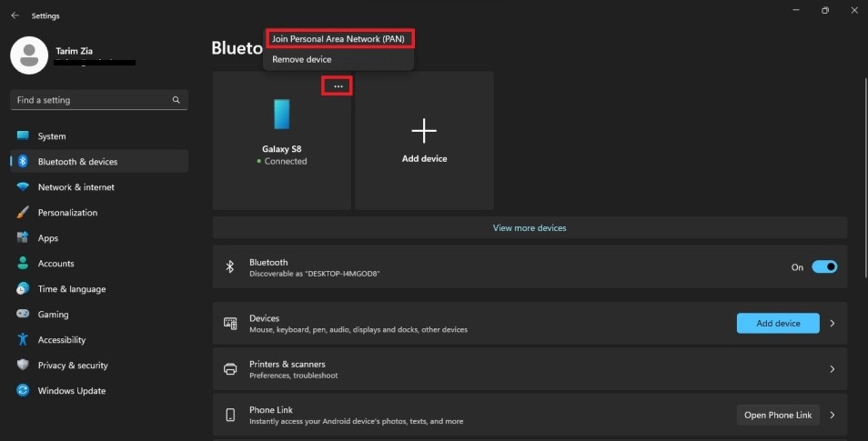Open System settings from sidebar
Image resolution: width=868 pixels, height=441 pixels.
pos(51,136)
